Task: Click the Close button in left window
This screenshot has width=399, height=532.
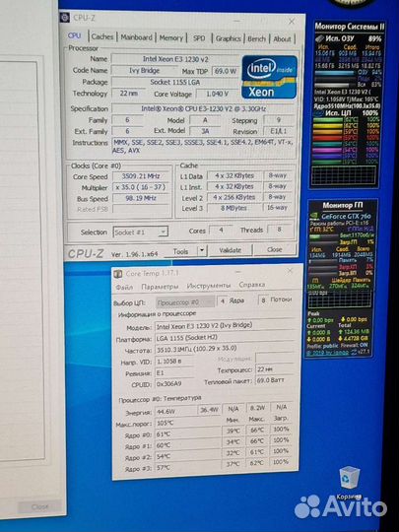Action: pyautogui.click(x=39, y=507)
